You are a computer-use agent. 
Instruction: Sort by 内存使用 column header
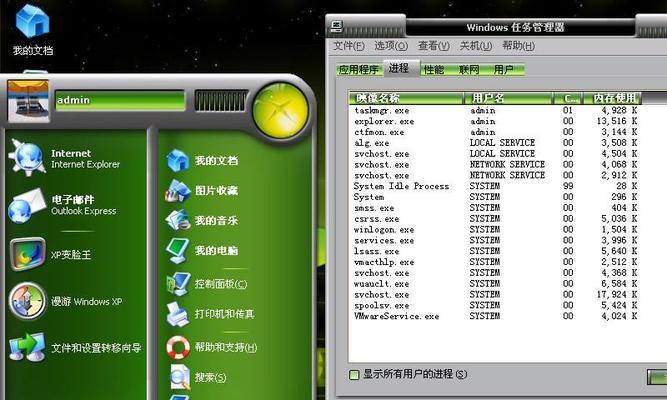coord(613,98)
